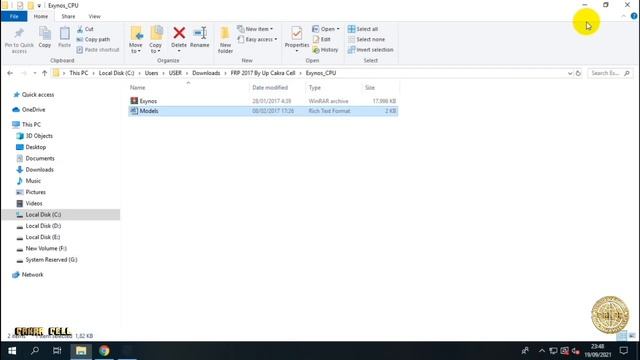Refresh the current folder
The width and height of the screenshot is (640, 360).
click(578, 73)
